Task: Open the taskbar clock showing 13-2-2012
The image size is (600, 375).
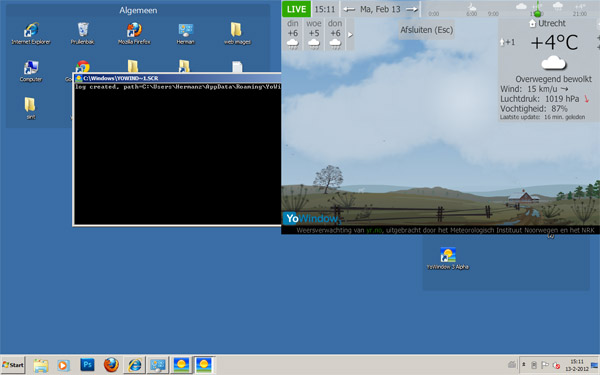Action: (577, 365)
